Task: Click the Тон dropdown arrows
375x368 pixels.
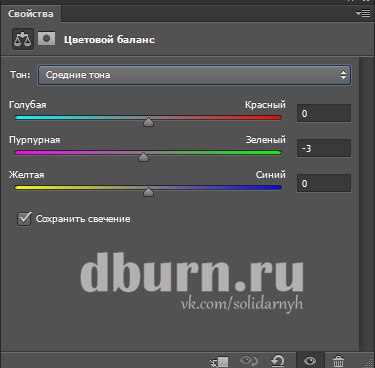Action: click(x=343, y=75)
